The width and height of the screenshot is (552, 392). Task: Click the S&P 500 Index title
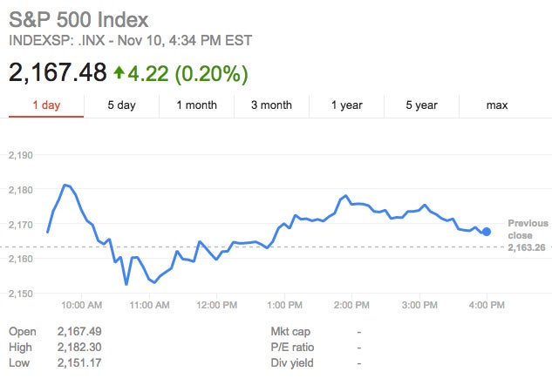[78, 19]
